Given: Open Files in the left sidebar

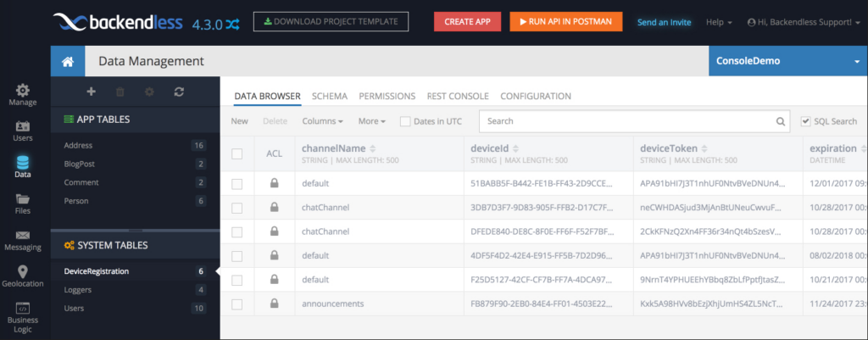Looking at the screenshot, I should click(22, 203).
